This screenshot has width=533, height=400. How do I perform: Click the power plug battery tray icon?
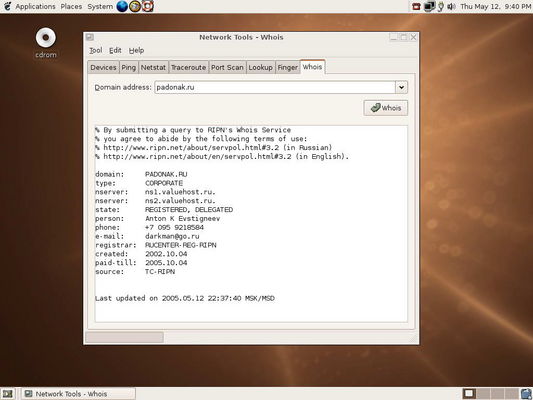coord(441,6)
